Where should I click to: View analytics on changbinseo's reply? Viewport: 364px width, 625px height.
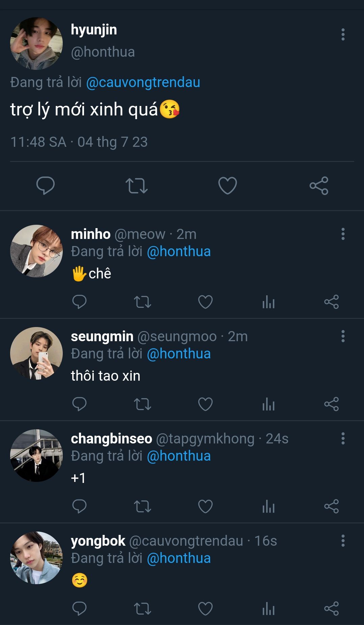(269, 506)
